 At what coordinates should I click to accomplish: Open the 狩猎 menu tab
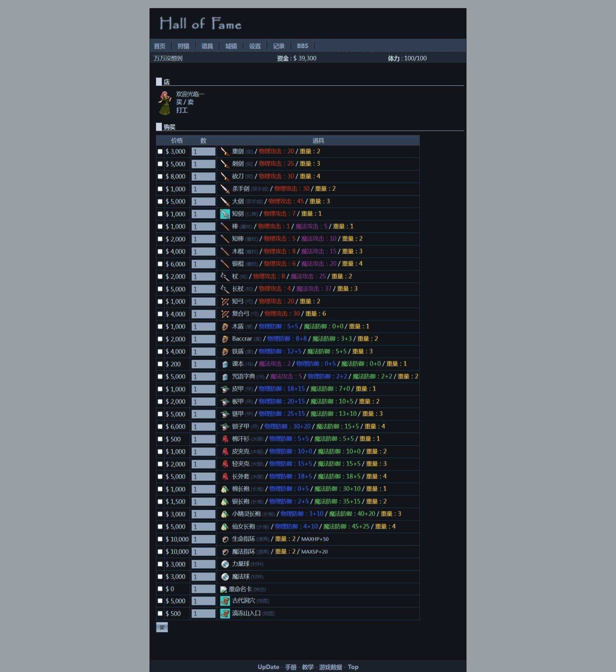pyautogui.click(x=183, y=46)
